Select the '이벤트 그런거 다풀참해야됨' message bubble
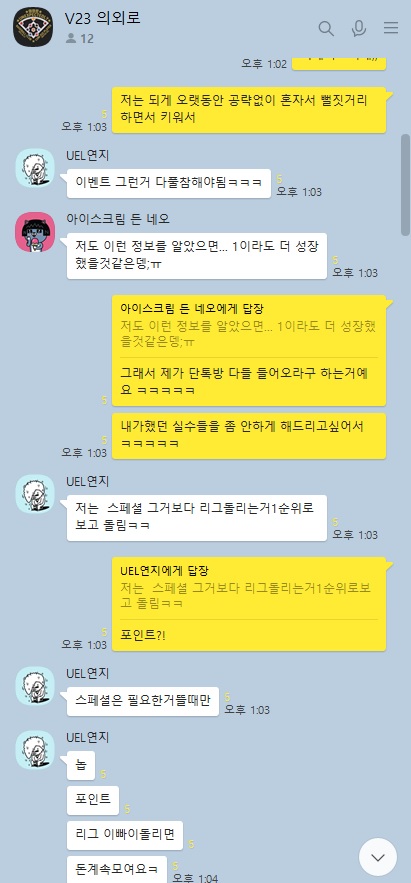This screenshot has width=411, height=883. click(169, 183)
